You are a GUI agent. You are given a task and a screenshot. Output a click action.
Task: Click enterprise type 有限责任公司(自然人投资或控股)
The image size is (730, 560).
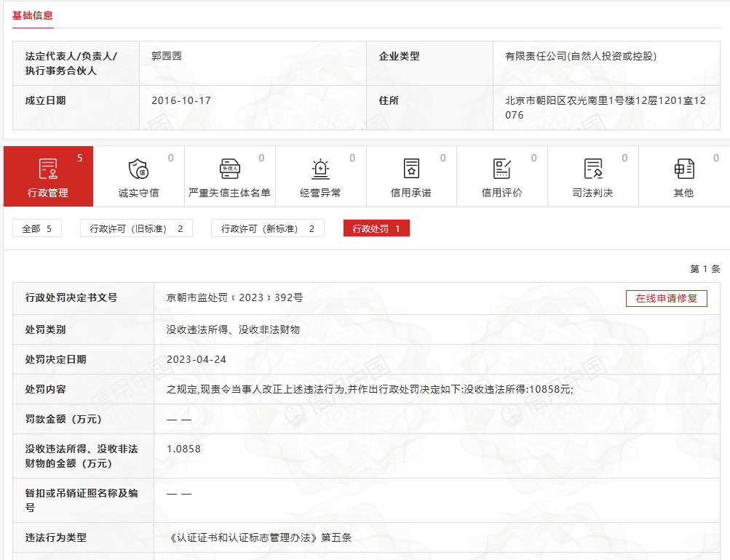pyautogui.click(x=581, y=56)
